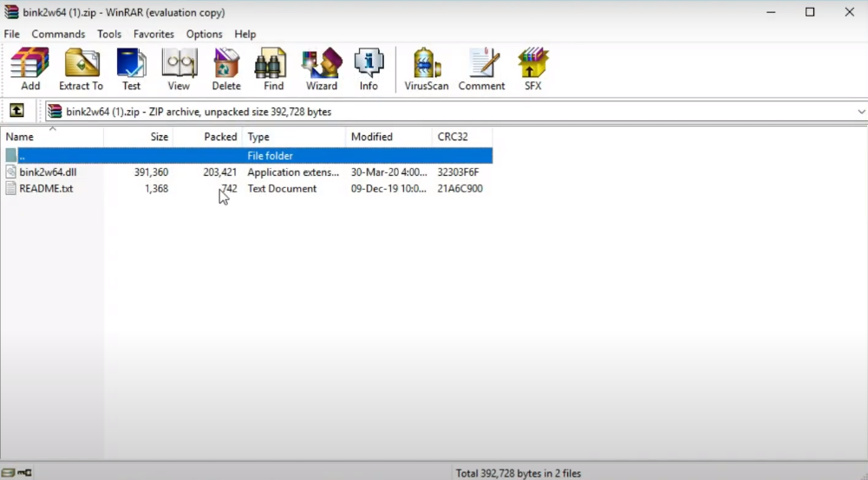Screen dimensions: 868x480
Task: Click status text 'Total 392,728 bytes in 2 files'
Action: pyautogui.click(x=519, y=473)
